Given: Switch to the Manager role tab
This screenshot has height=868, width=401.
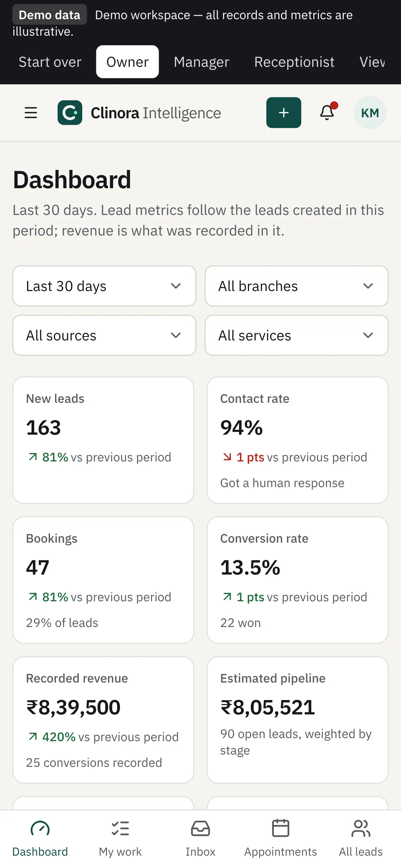Looking at the screenshot, I should [x=202, y=62].
